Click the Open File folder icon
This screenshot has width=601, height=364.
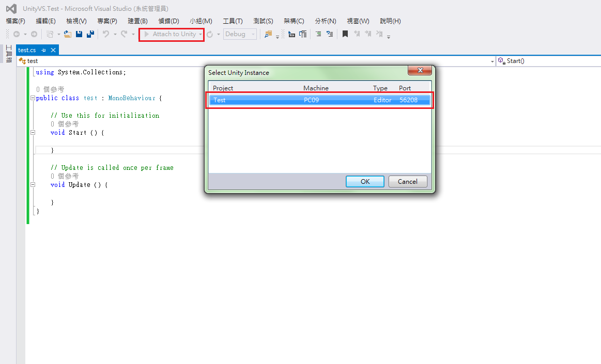[x=68, y=34]
